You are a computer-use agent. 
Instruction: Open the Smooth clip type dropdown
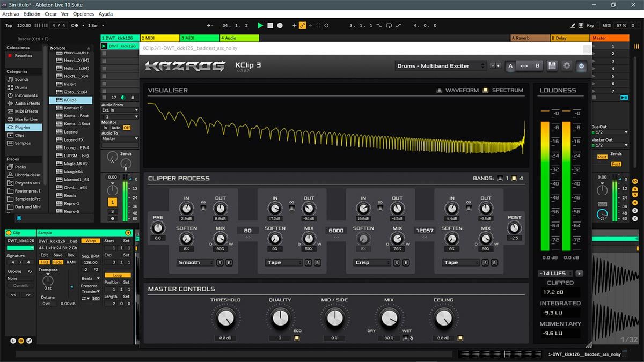point(195,263)
